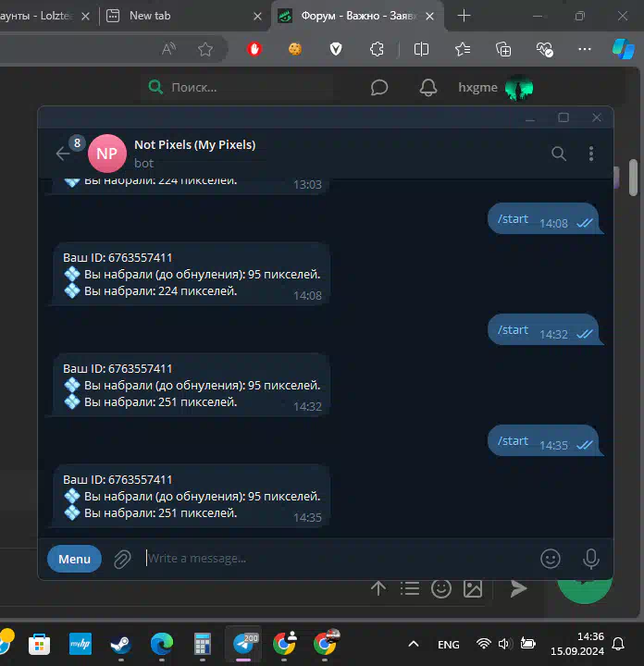Close the New tab browser tab
The image size is (644, 666).
point(257,16)
